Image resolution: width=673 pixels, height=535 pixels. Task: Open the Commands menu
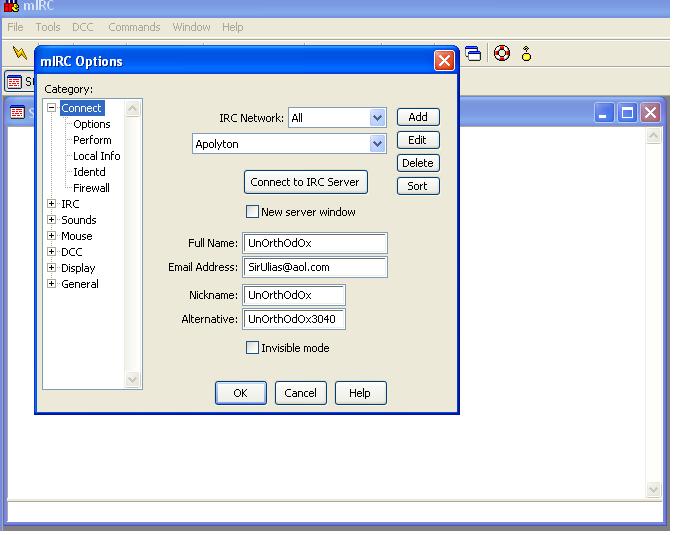pyautogui.click(x=134, y=27)
